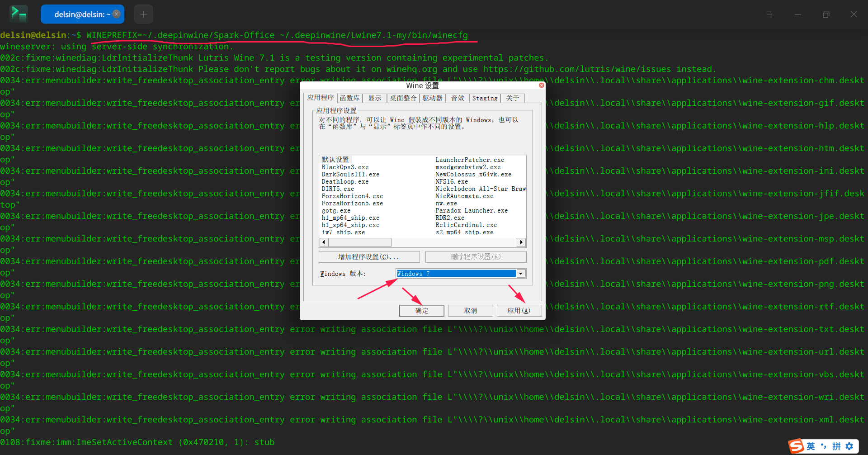Click the 拼 pinyin mode icon
Image resolution: width=868 pixels, height=455 pixels.
coord(836,446)
